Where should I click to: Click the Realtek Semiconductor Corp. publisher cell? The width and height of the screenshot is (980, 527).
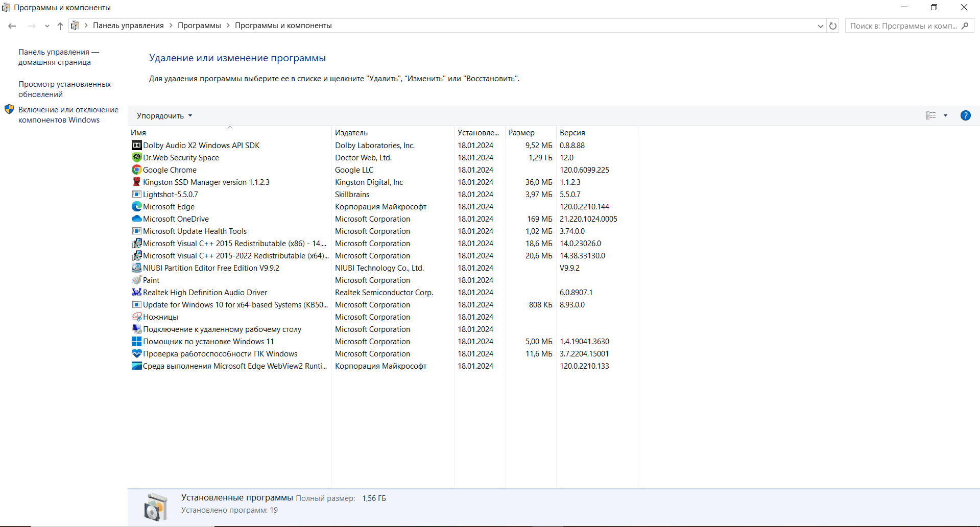(x=384, y=293)
